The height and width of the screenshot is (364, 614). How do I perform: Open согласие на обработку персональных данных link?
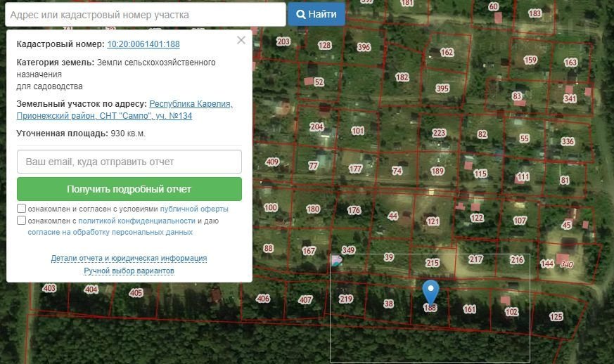[x=110, y=232]
